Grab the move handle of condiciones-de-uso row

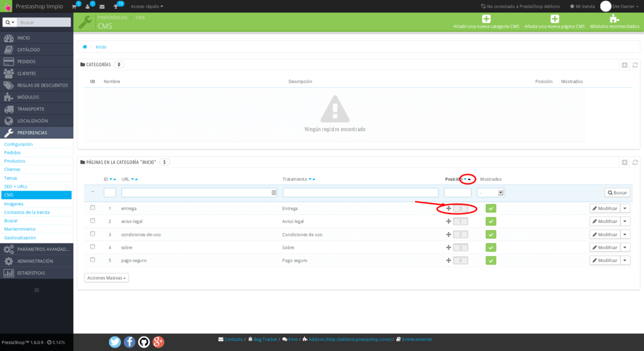[x=448, y=235]
